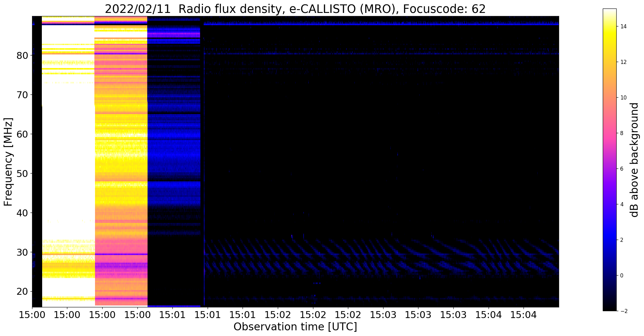644x336 pixels.
Task: Click the y-axis tick label 70
Action: tap(23, 95)
